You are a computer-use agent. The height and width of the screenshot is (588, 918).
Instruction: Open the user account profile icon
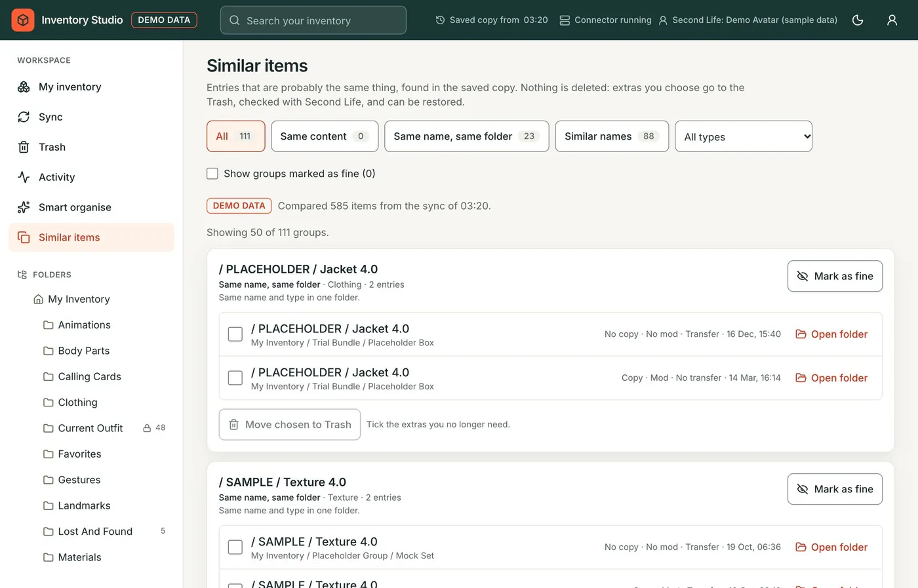pyautogui.click(x=892, y=20)
